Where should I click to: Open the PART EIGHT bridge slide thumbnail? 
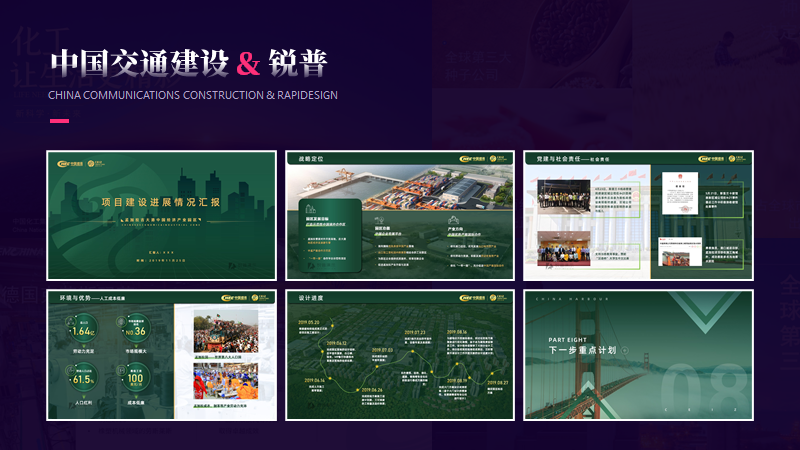click(638, 355)
